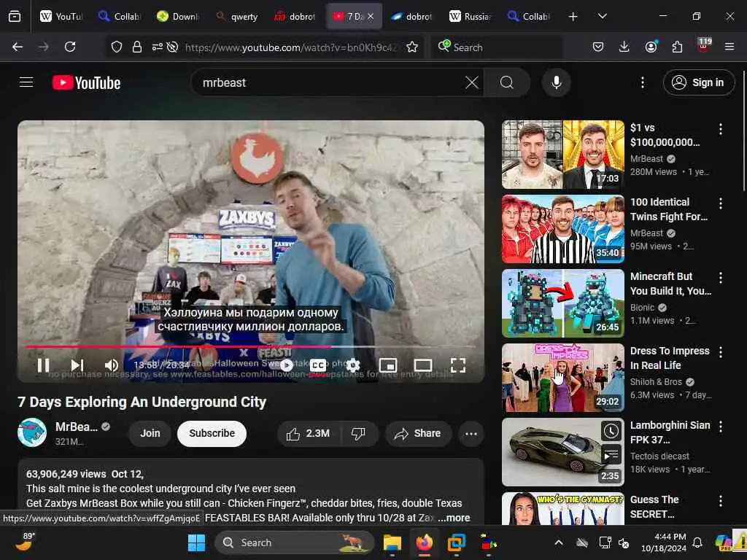The height and width of the screenshot is (560, 747).
Task: Open Firefox application hamburger menu
Action: point(729,47)
